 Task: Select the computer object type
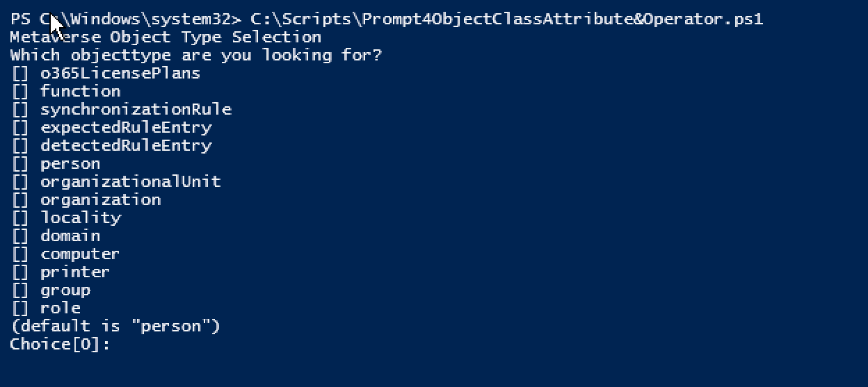point(80,254)
